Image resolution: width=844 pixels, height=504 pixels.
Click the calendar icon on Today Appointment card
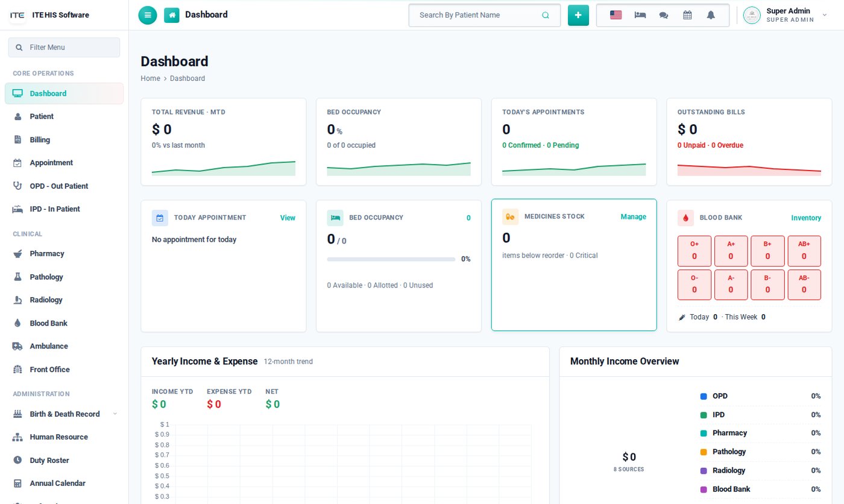pos(160,218)
